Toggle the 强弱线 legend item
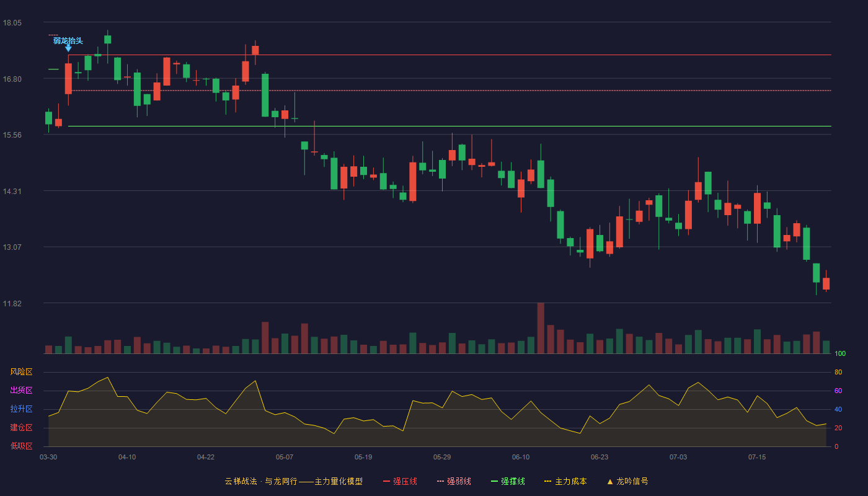868x496 pixels. [454, 481]
